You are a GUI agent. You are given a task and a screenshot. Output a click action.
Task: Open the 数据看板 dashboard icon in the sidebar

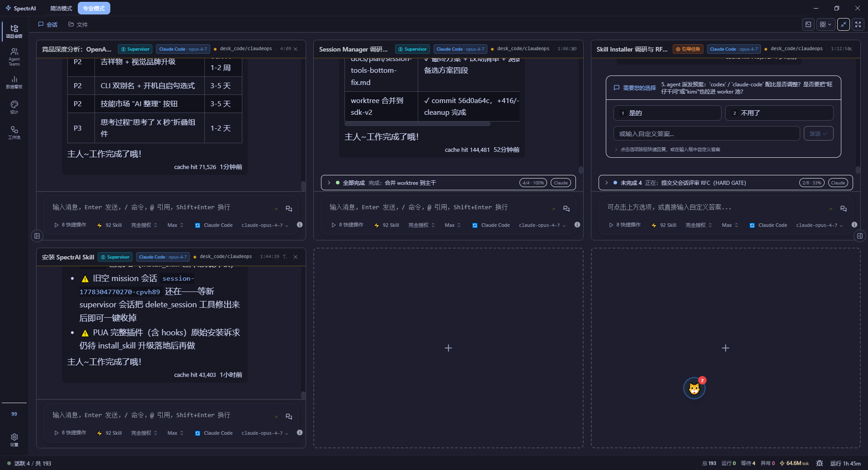(14, 82)
